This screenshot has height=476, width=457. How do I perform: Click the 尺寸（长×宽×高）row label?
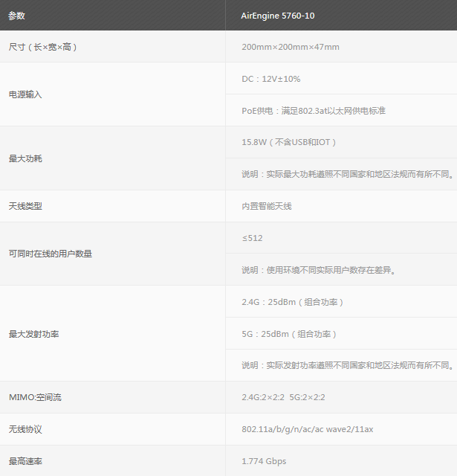[42, 47]
